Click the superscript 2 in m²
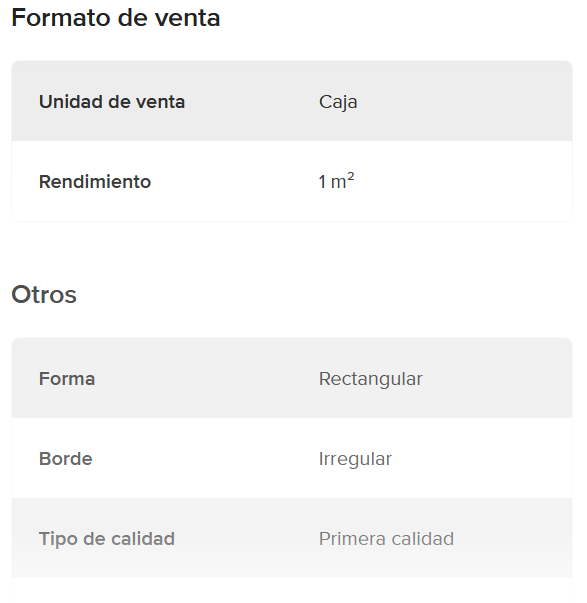 point(350,177)
